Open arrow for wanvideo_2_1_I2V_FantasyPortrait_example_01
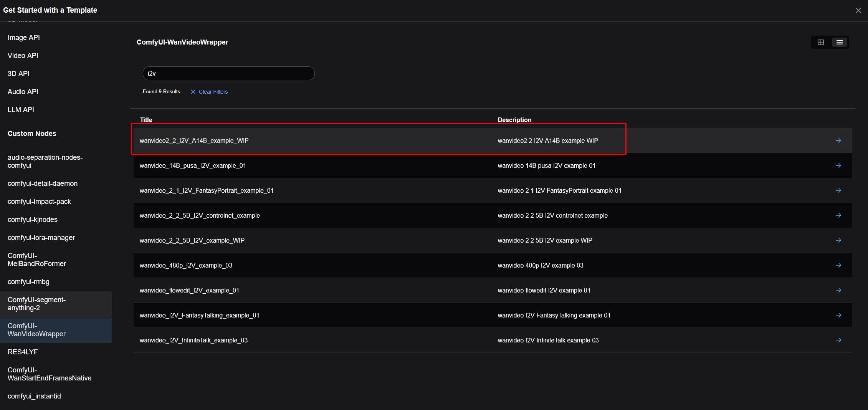Image resolution: width=868 pixels, height=410 pixels. [838, 190]
